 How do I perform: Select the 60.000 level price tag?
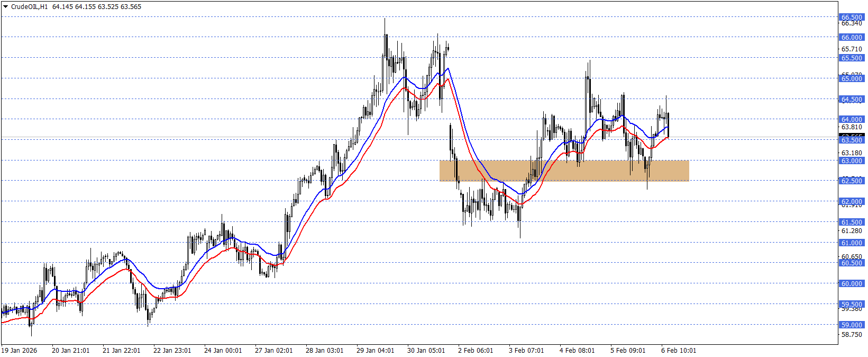coord(852,283)
